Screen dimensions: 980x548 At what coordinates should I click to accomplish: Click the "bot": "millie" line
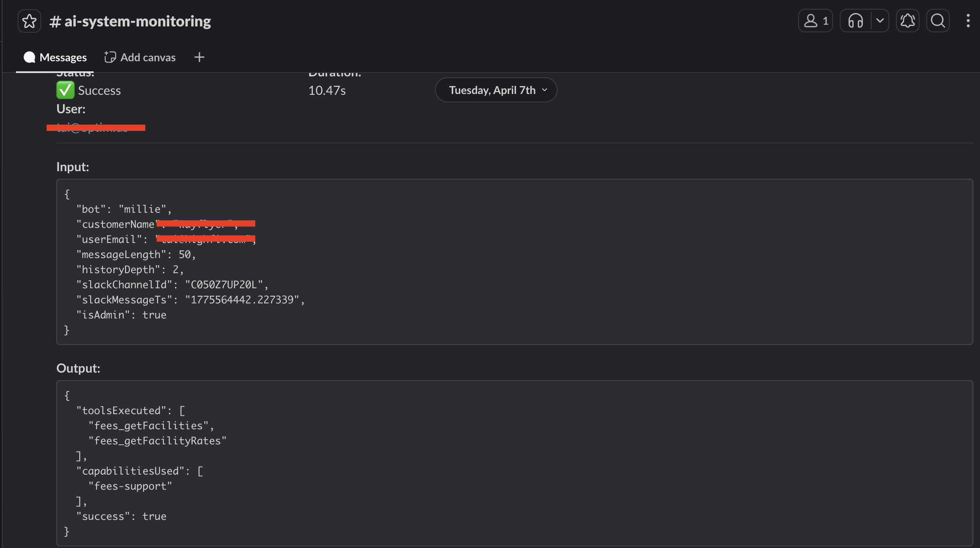(124, 209)
